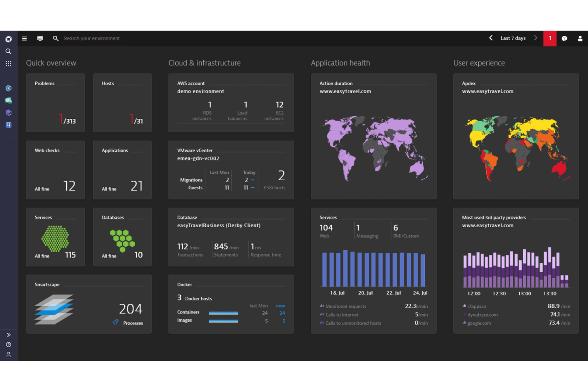The height and width of the screenshot is (392, 588).
Task: Open the Last 7 days timeframe selector
Action: [x=513, y=38]
